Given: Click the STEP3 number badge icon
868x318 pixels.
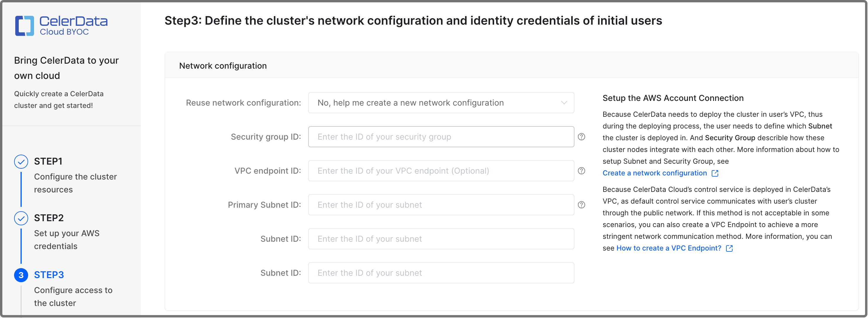Looking at the screenshot, I should point(21,275).
